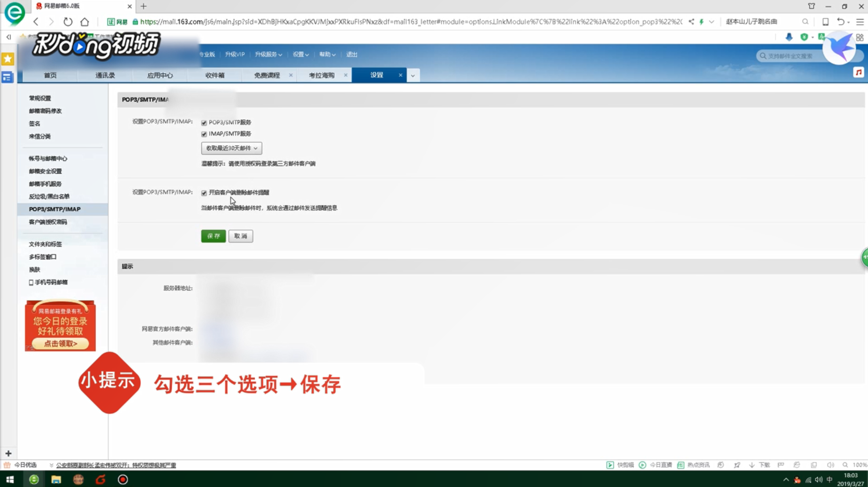Click the plus icon in left sidebar
The width and height of the screenshot is (868, 487).
pyautogui.click(x=8, y=453)
